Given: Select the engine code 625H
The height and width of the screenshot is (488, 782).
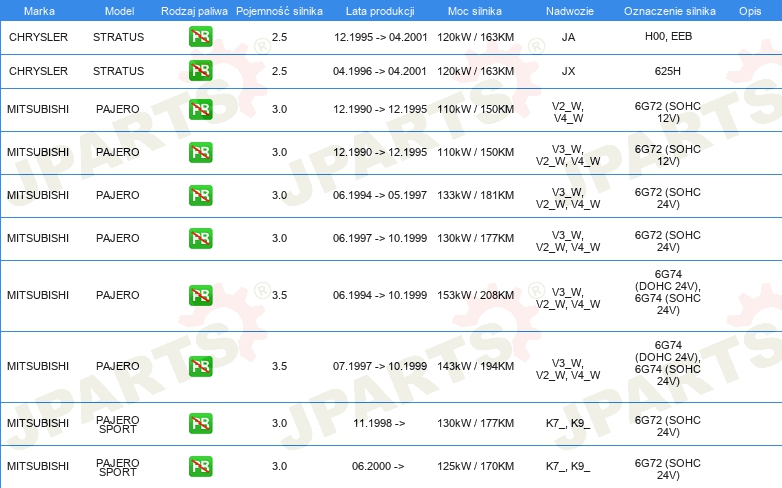Looking at the screenshot, I should (x=668, y=71).
